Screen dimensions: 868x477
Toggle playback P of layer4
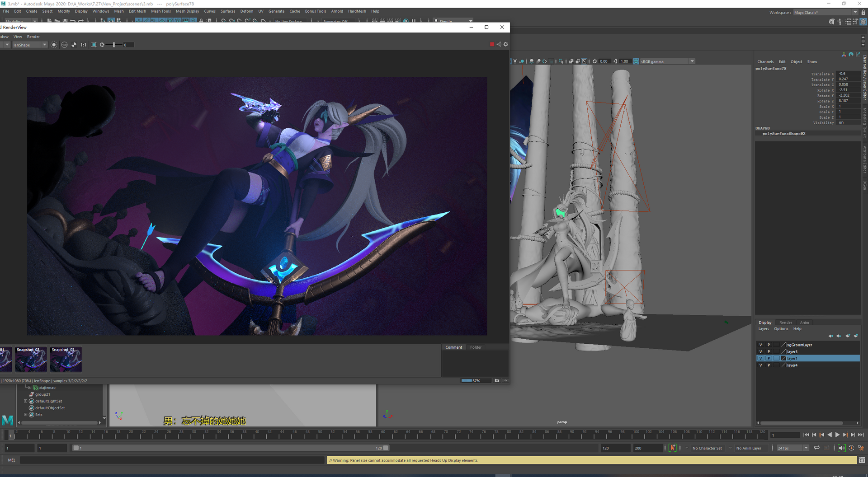pyautogui.click(x=769, y=365)
